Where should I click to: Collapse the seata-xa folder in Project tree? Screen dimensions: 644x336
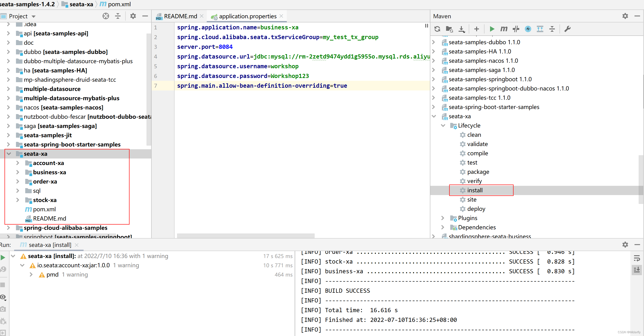(9, 154)
